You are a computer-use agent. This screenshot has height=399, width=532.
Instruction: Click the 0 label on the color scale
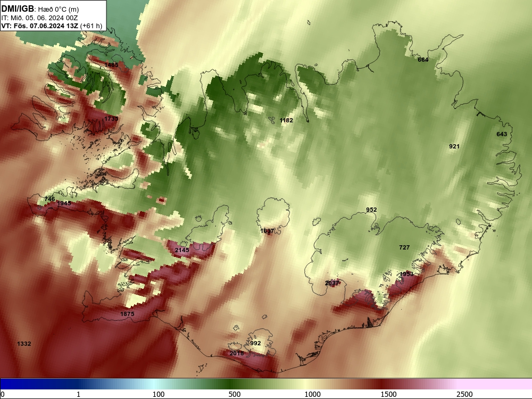tap(3, 394)
